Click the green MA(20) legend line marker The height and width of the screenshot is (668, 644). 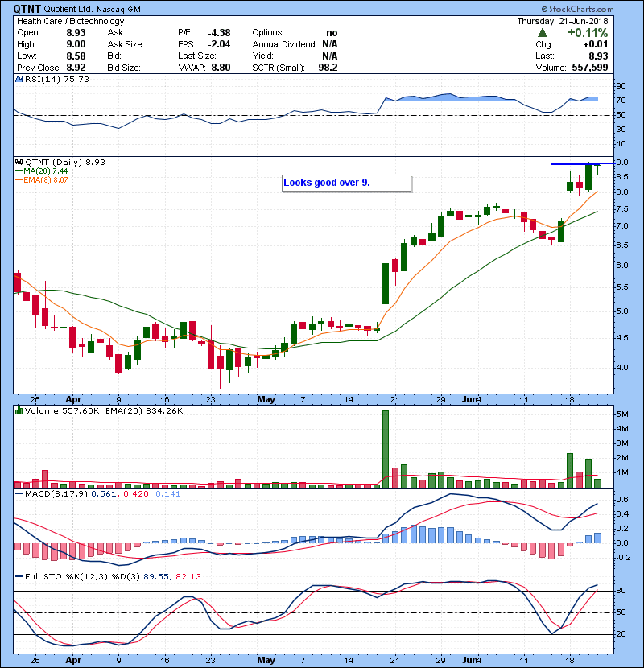point(19,171)
